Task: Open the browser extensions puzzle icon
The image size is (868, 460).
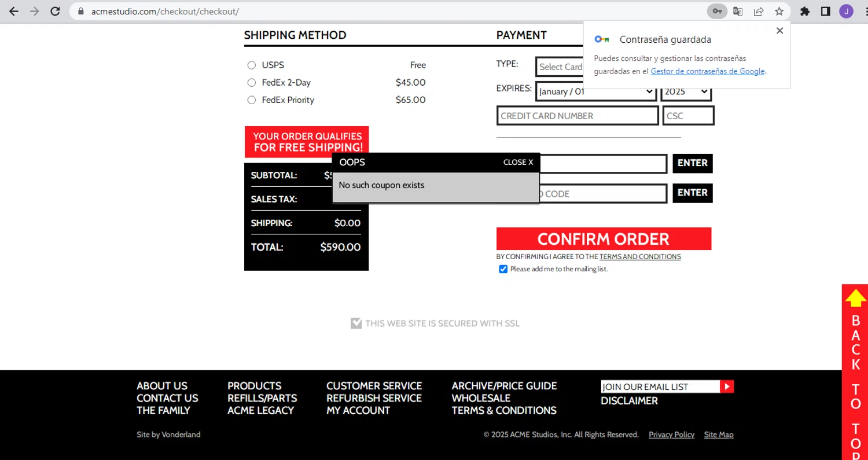Action: (x=804, y=11)
